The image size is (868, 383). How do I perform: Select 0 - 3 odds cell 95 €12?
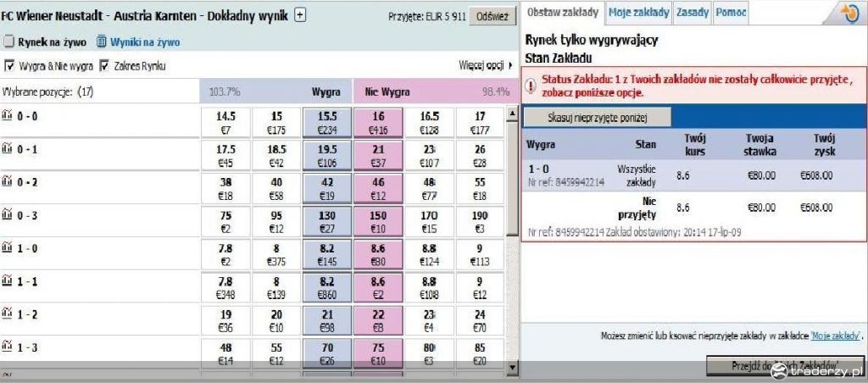tap(276, 221)
